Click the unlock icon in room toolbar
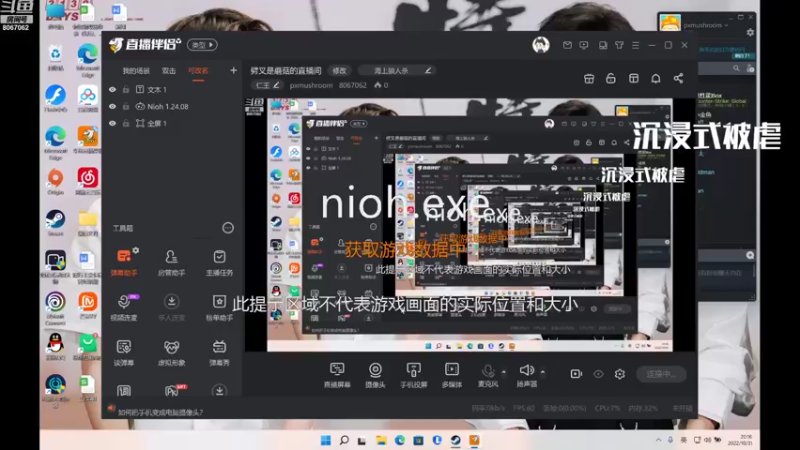This screenshot has width=800, height=450. click(x=611, y=78)
